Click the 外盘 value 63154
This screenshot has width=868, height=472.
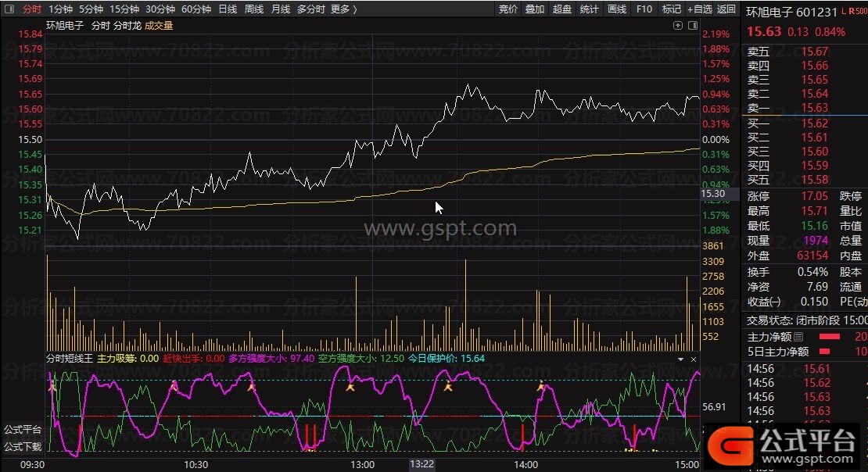coord(812,256)
